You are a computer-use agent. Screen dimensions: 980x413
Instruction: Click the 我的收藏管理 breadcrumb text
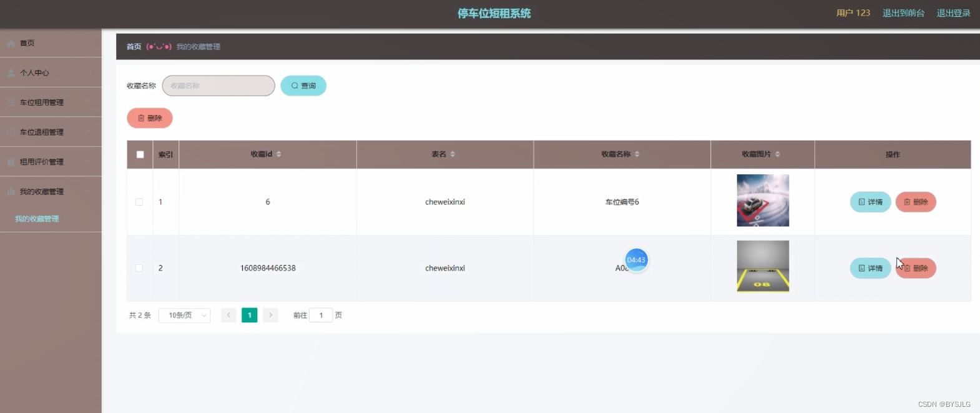[198, 47]
